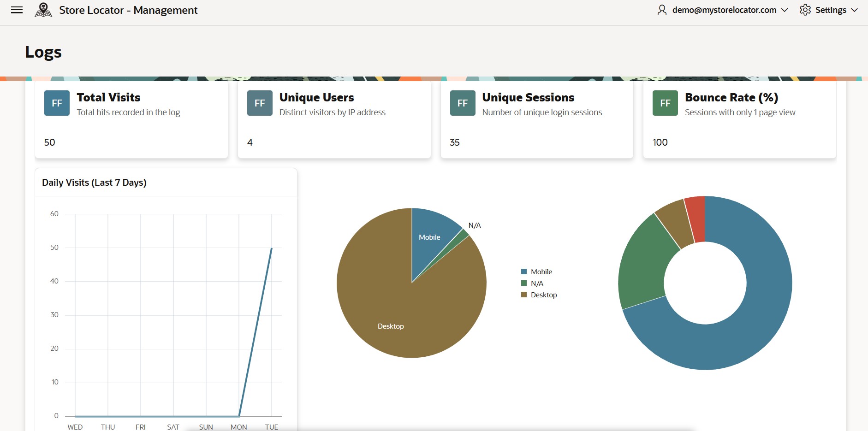Open the hamburger navigation menu
Viewport: 868px width, 431px height.
click(x=17, y=10)
